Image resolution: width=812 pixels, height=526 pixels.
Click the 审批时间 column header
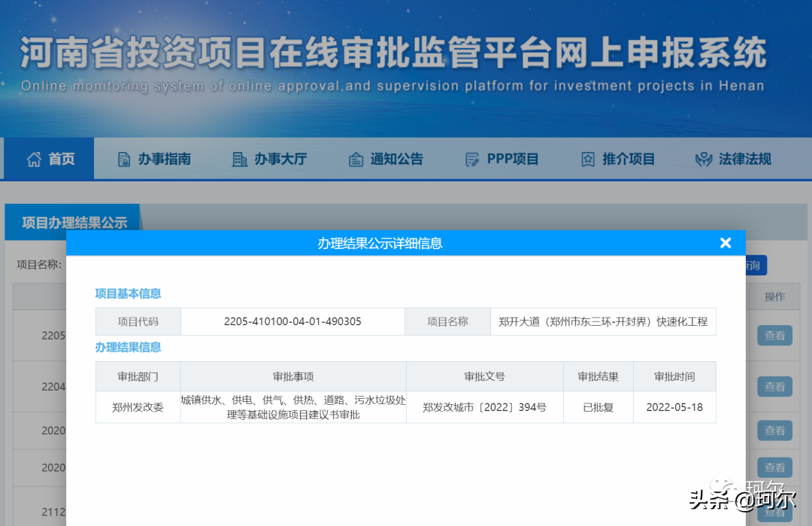click(674, 377)
